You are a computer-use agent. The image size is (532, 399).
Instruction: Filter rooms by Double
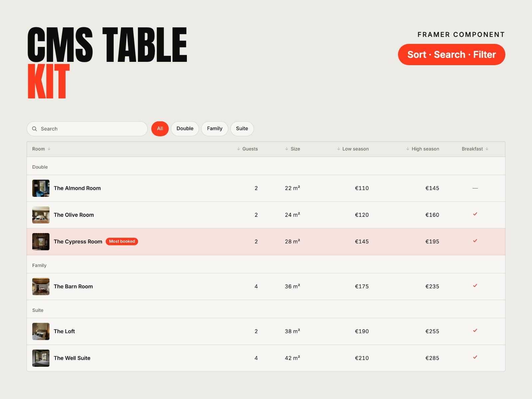pos(185,129)
